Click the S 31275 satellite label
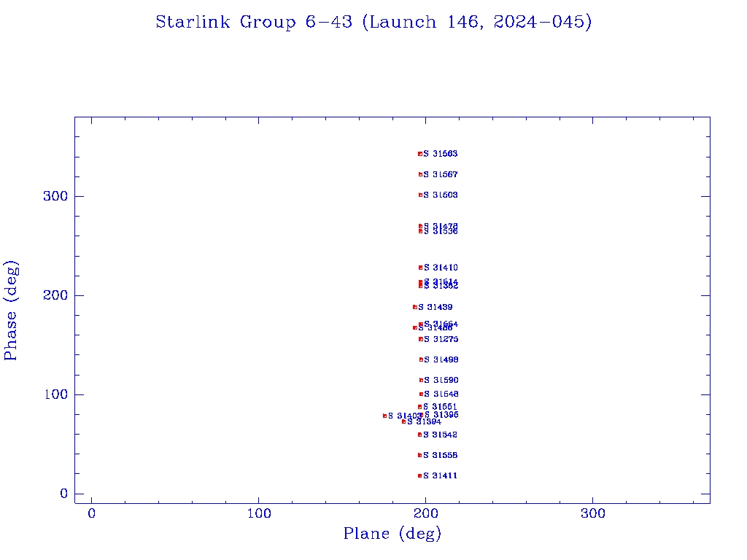 441,339
